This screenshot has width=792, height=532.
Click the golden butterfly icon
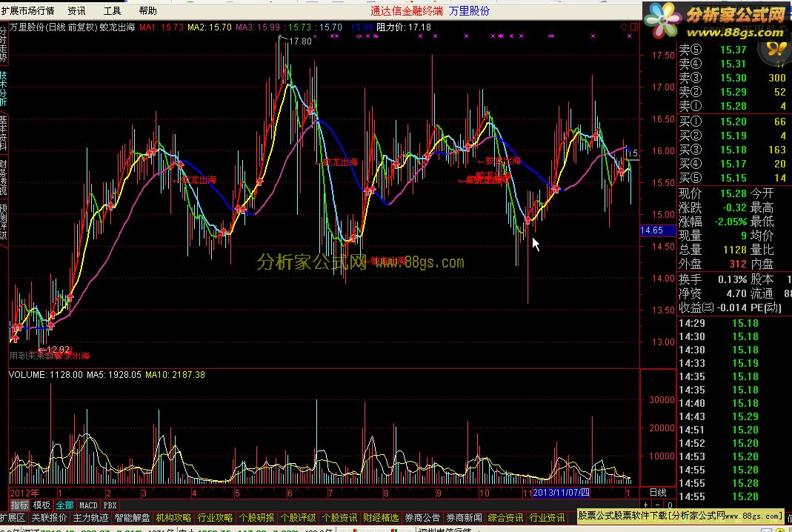click(x=776, y=48)
